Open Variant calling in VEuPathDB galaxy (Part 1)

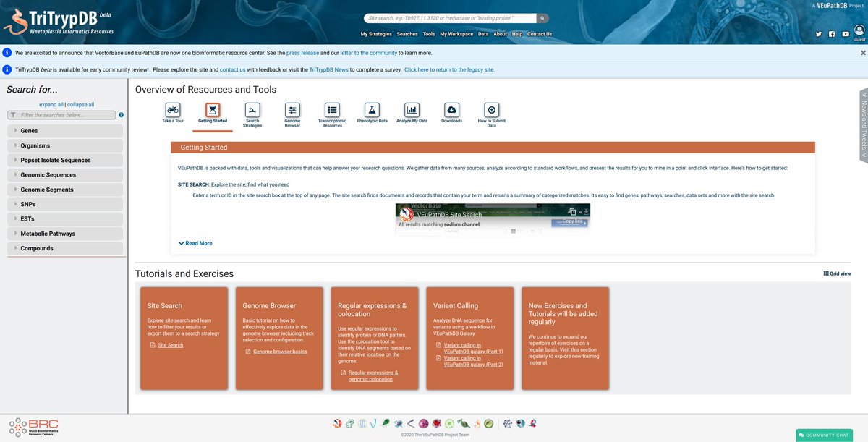click(473, 349)
